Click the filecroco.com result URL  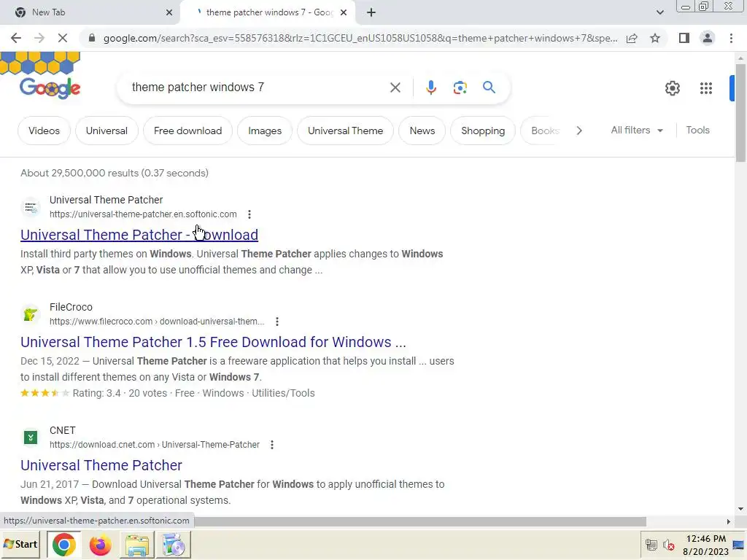(157, 322)
